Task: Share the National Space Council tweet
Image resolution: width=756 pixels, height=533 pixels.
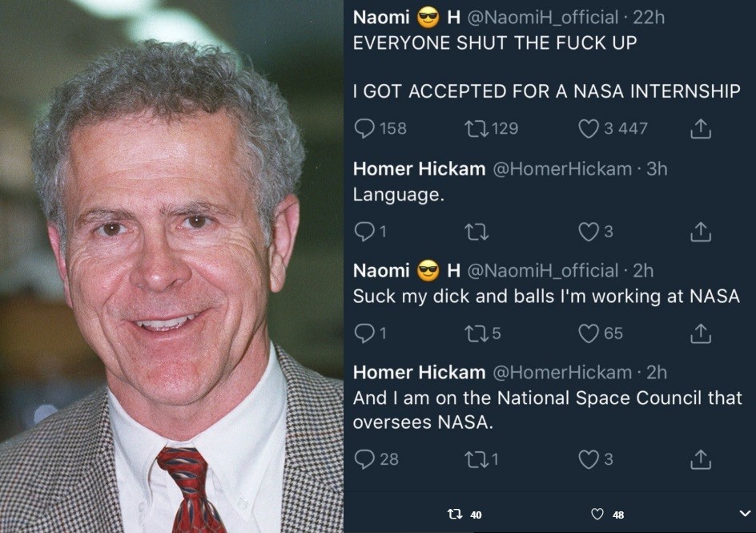Action: click(x=701, y=459)
